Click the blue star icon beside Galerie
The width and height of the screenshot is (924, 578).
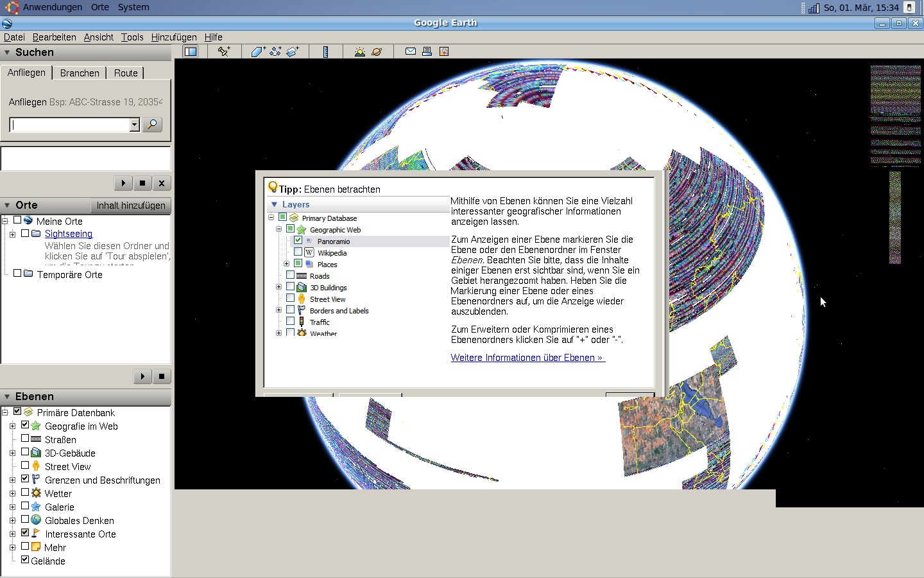(36, 507)
